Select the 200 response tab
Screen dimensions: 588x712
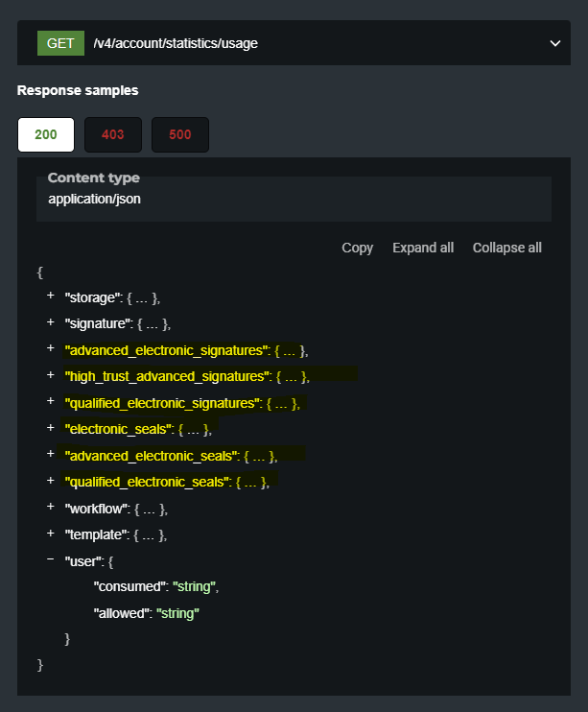click(x=46, y=135)
